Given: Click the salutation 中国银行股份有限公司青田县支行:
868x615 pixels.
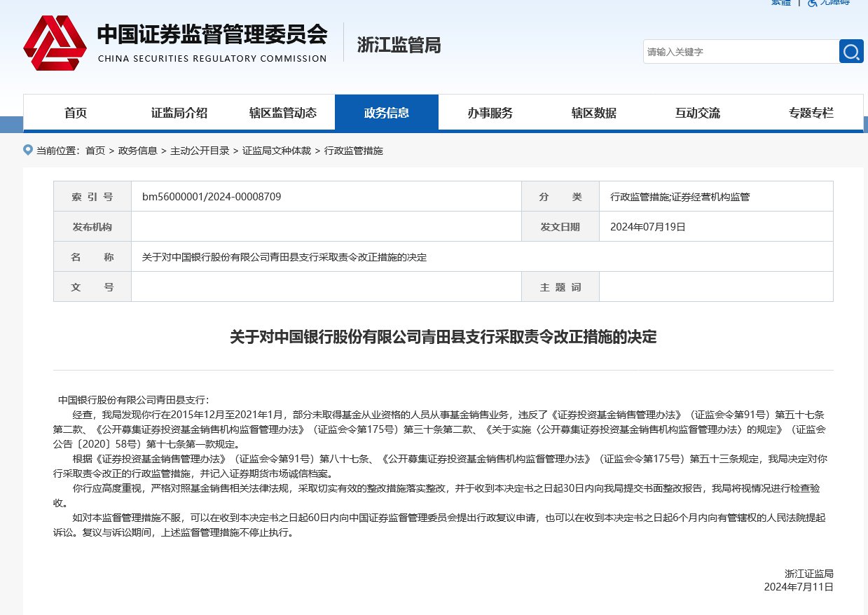Looking at the screenshot, I should click(133, 400).
